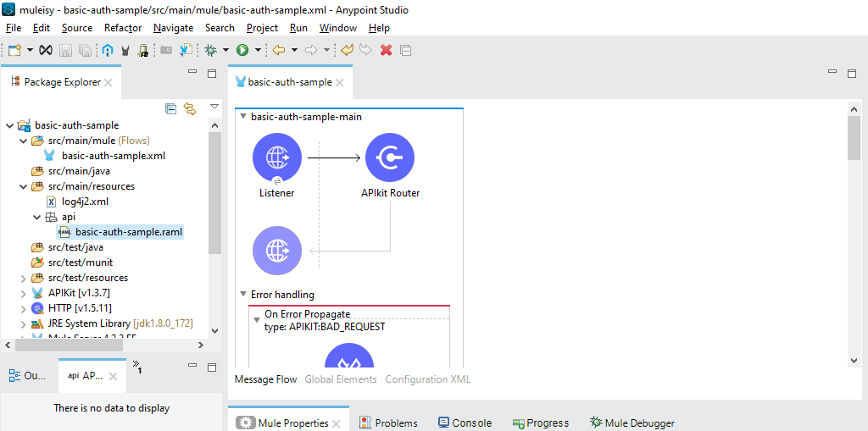Switch to the Configuration XML tab
The height and width of the screenshot is (431, 868).
(x=427, y=379)
